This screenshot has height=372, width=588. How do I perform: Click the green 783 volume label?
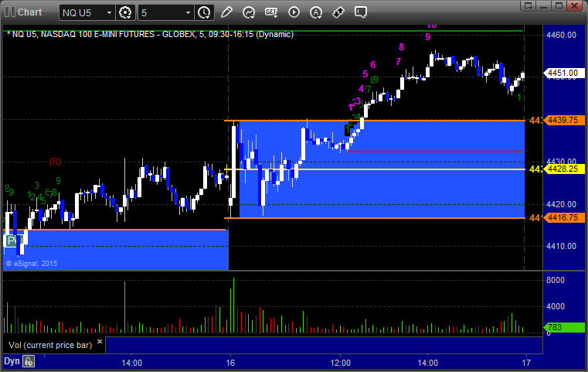(x=563, y=327)
